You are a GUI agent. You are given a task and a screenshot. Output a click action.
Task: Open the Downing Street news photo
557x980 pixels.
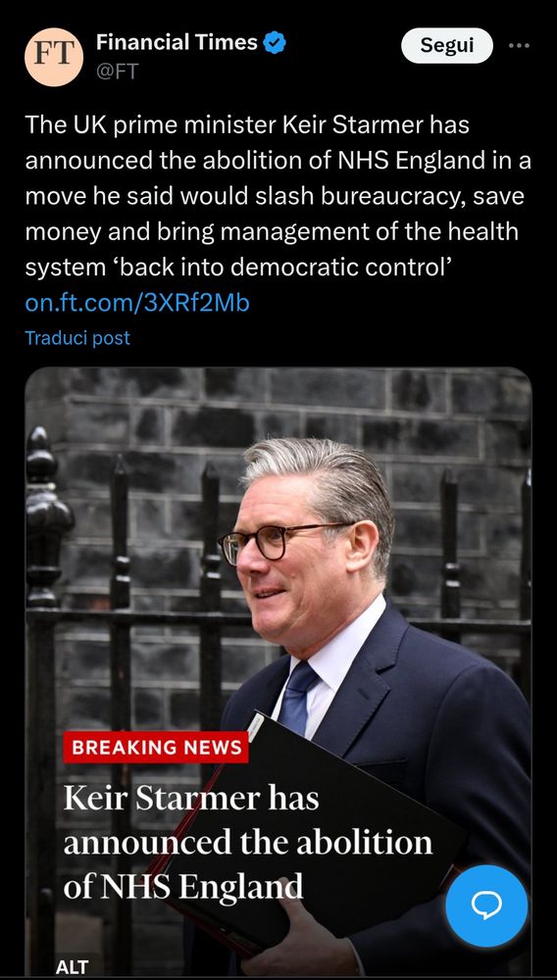[x=278, y=672]
